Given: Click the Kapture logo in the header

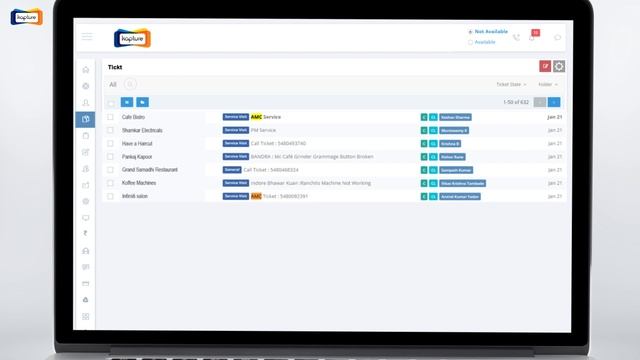Looking at the screenshot, I should click(x=132, y=38).
